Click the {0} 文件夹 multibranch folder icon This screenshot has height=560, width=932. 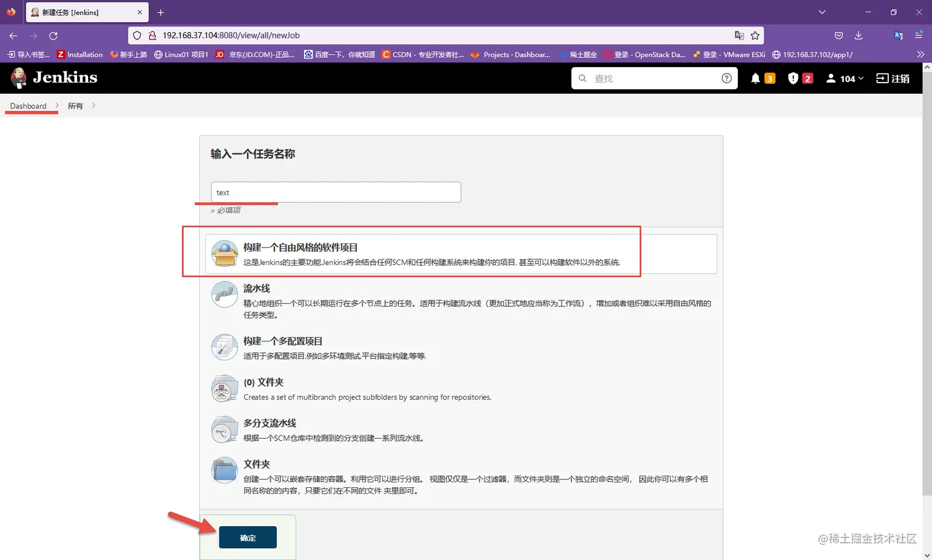tap(224, 388)
